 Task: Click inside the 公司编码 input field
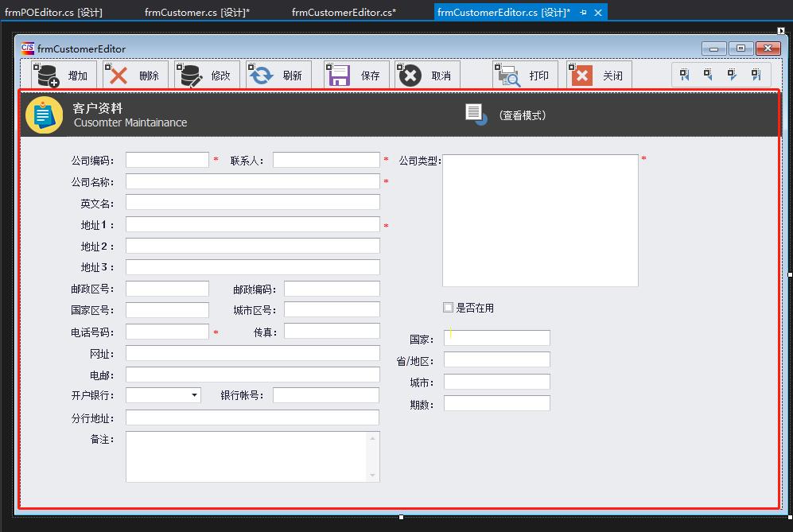[x=166, y=158]
